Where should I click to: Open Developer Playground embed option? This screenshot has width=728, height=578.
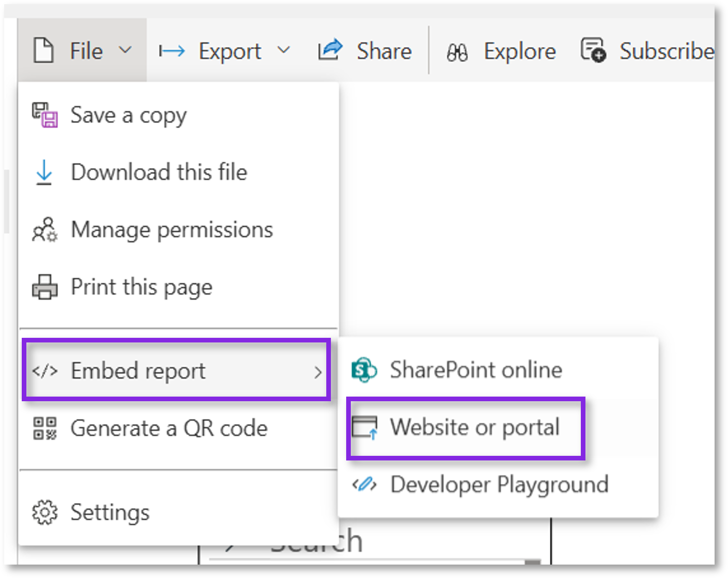click(x=498, y=485)
